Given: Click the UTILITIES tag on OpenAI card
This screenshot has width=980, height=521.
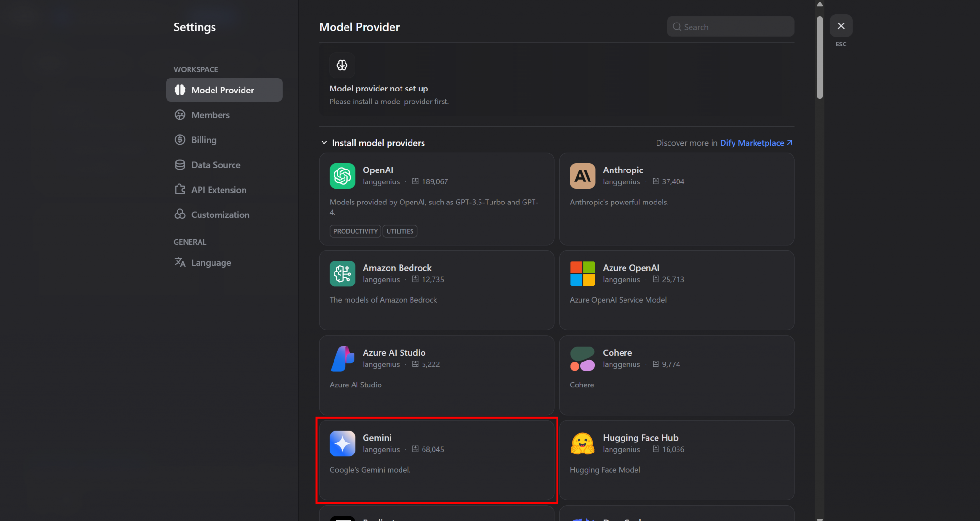Looking at the screenshot, I should coord(400,231).
